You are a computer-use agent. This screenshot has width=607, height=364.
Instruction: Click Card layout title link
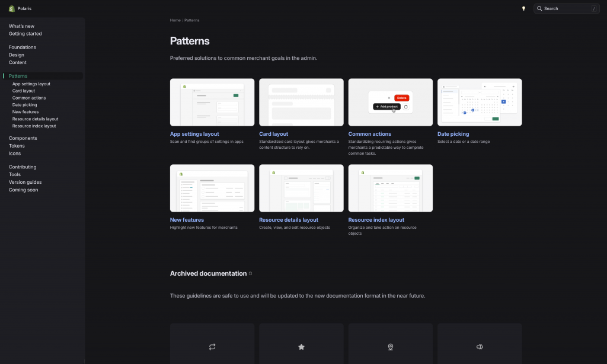tap(274, 134)
